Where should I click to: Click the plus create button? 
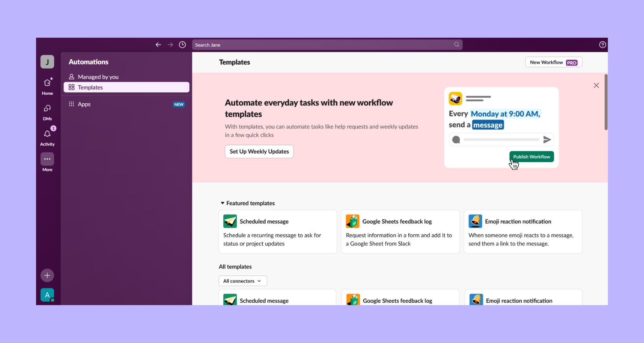[x=47, y=275]
